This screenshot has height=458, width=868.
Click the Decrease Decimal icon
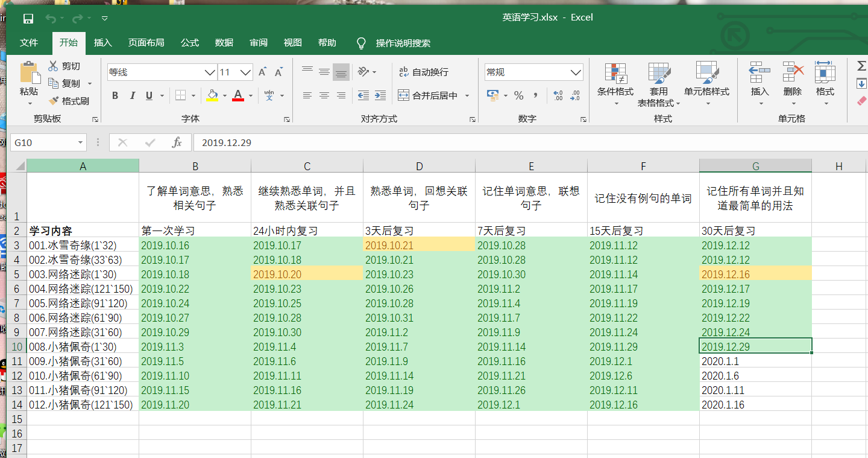(575, 95)
